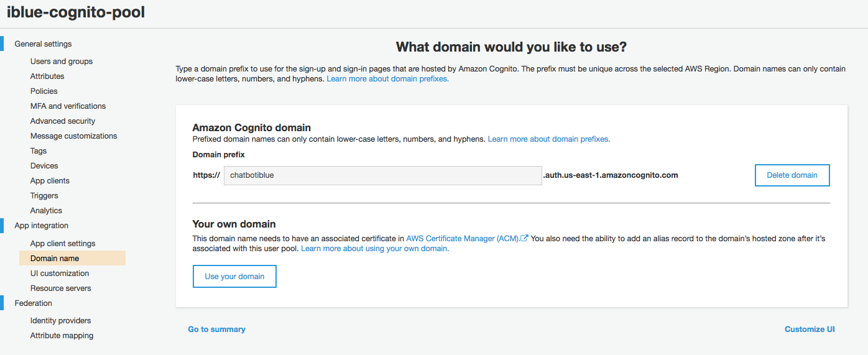The height and width of the screenshot is (355, 868).
Task: Open the Attributes settings page
Action: (x=47, y=76)
